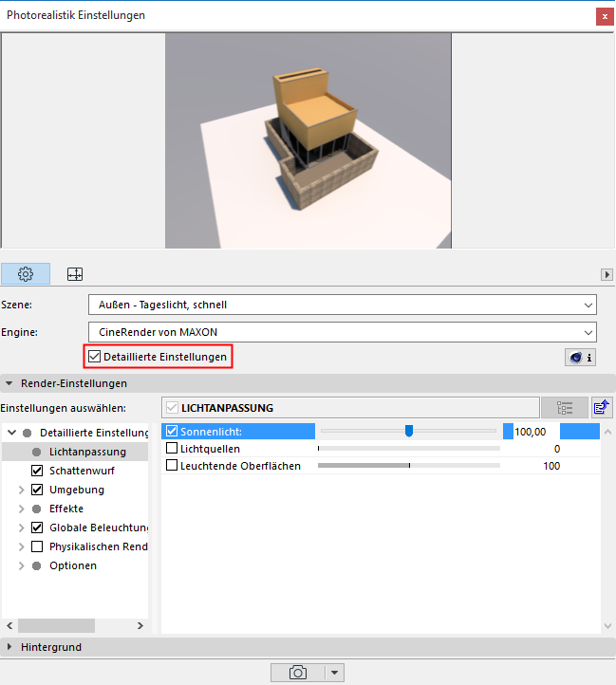616x685 pixels.
Task: Toggle the Sonnenlicht checkbox
Action: click(172, 431)
